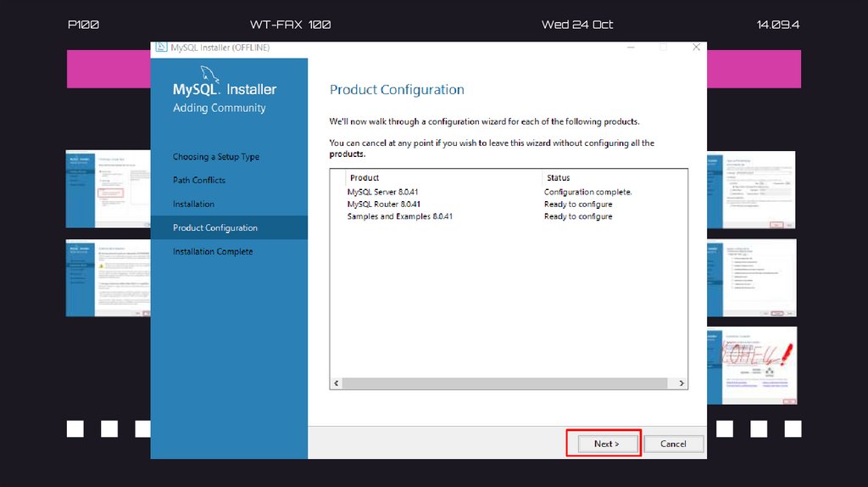The image size is (868, 487).
Task: Minimize the MySQL Installer window
Action: [631, 48]
